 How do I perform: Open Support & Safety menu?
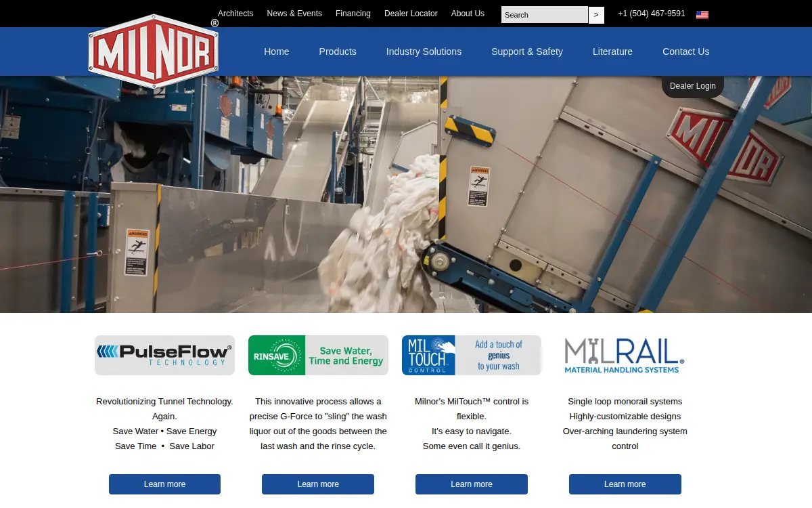tap(527, 51)
